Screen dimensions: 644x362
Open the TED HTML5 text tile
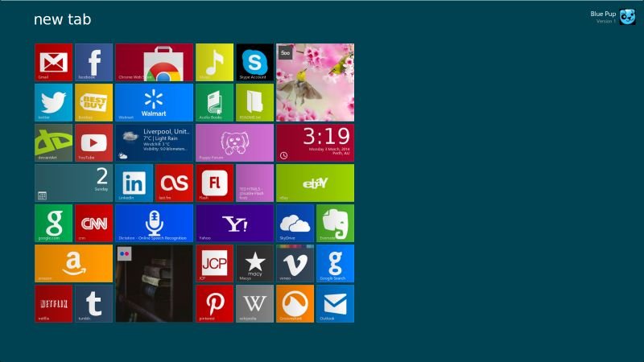point(254,183)
